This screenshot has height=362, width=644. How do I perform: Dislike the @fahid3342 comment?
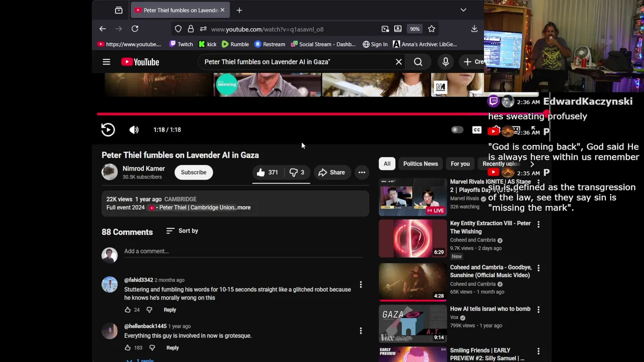point(149,310)
